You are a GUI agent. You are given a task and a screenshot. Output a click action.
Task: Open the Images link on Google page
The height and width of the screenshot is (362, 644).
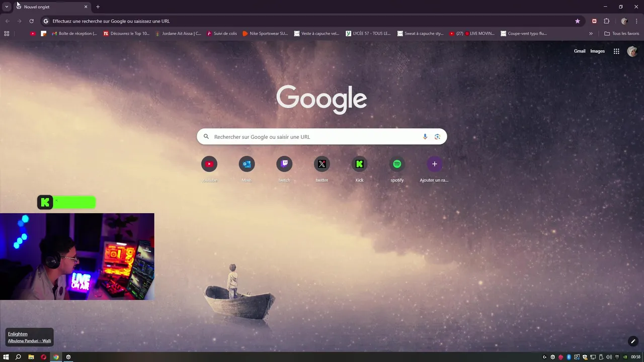[597, 51]
